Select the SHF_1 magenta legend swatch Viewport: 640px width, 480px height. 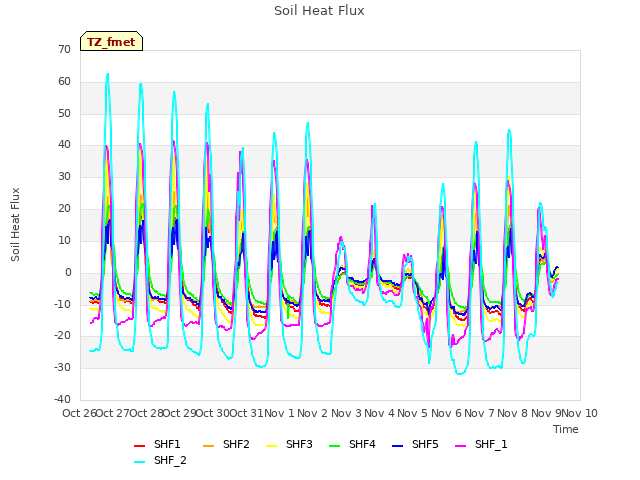click(x=460, y=446)
